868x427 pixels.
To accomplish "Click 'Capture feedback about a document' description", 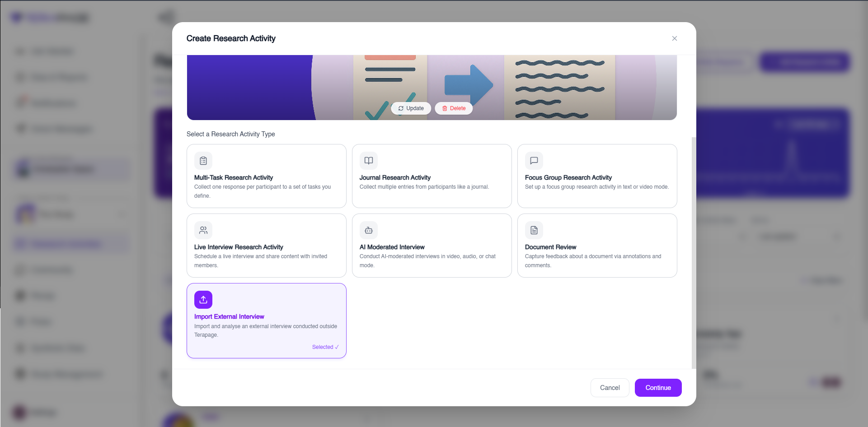I will point(593,261).
